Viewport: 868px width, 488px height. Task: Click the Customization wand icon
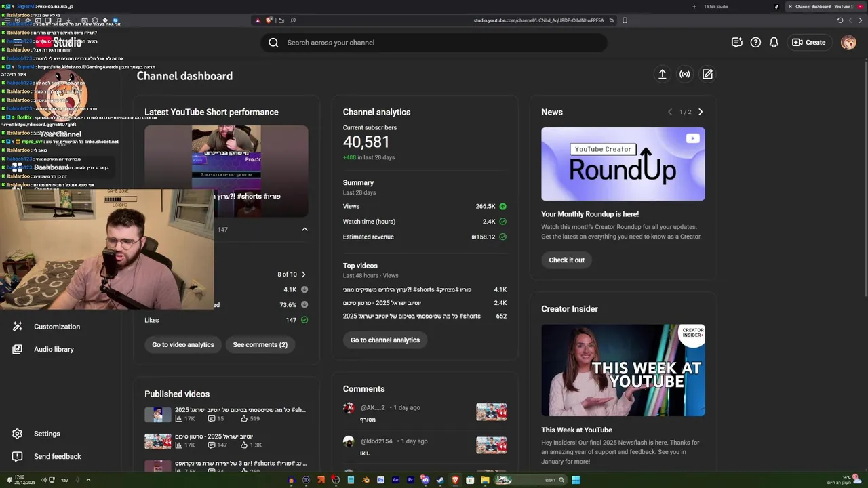coord(18,327)
